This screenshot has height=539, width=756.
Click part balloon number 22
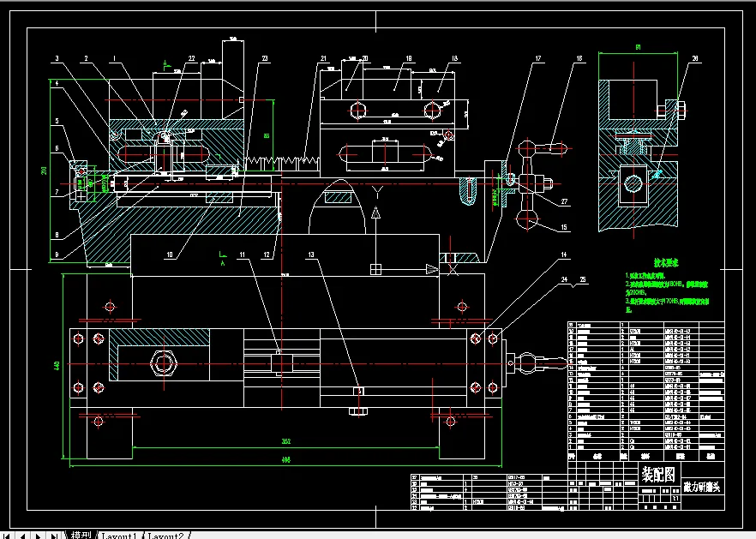coord(191,58)
